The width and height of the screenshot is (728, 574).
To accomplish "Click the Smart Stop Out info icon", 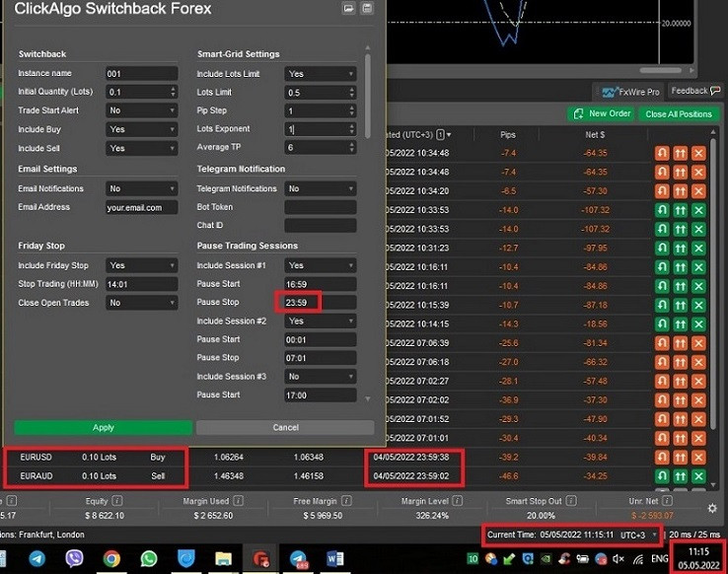I will click(x=571, y=501).
